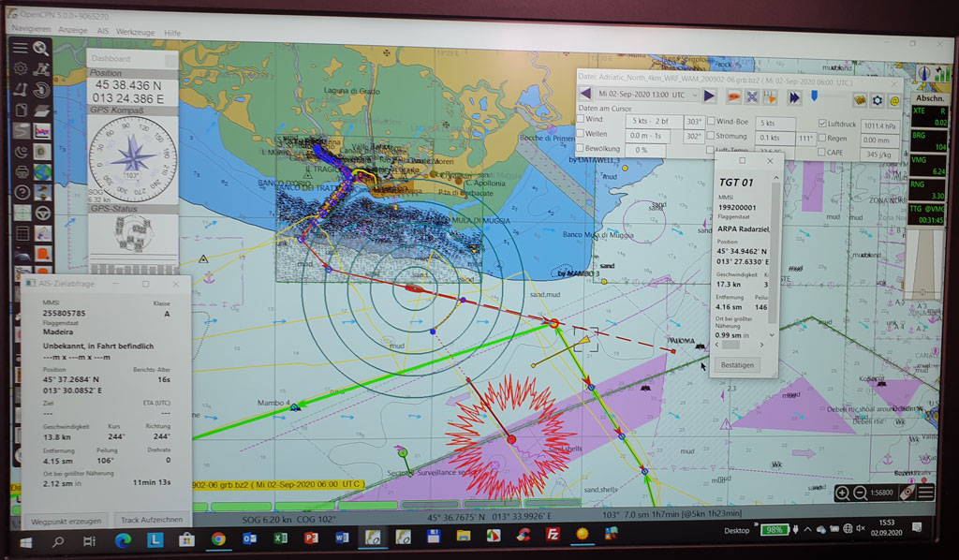
Task: Open Excel from the taskbar
Action: [x=281, y=538]
